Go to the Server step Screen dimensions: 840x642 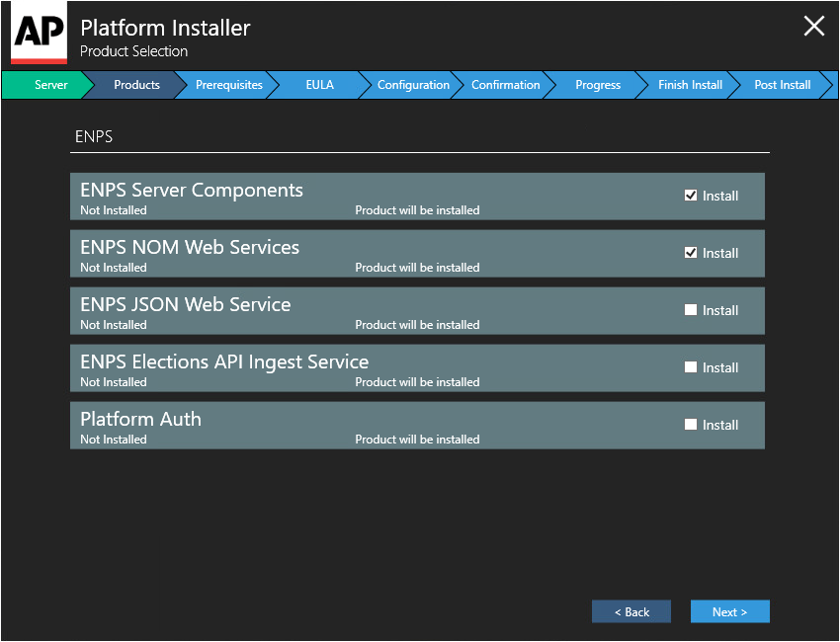[47, 85]
